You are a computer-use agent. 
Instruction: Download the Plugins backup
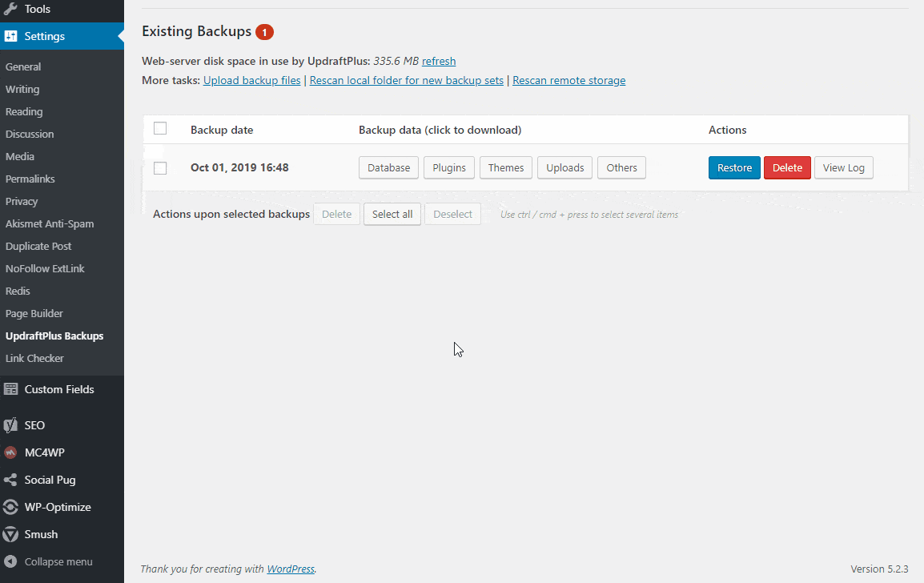449,167
